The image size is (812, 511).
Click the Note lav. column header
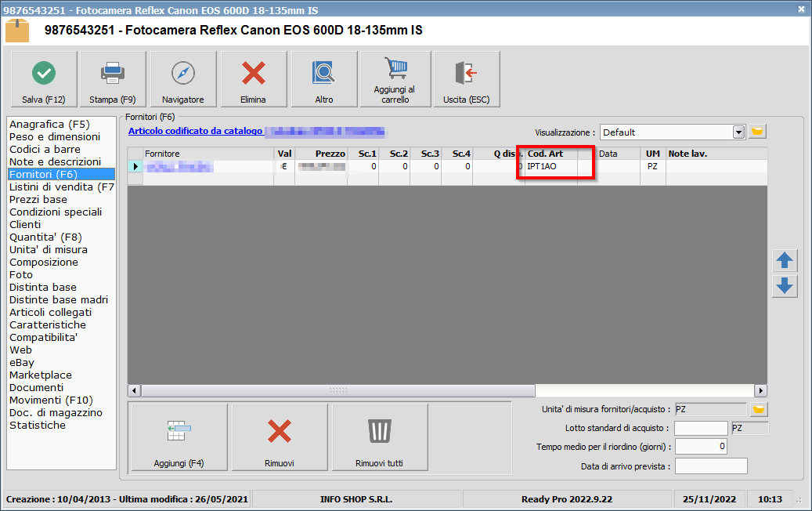pos(716,154)
